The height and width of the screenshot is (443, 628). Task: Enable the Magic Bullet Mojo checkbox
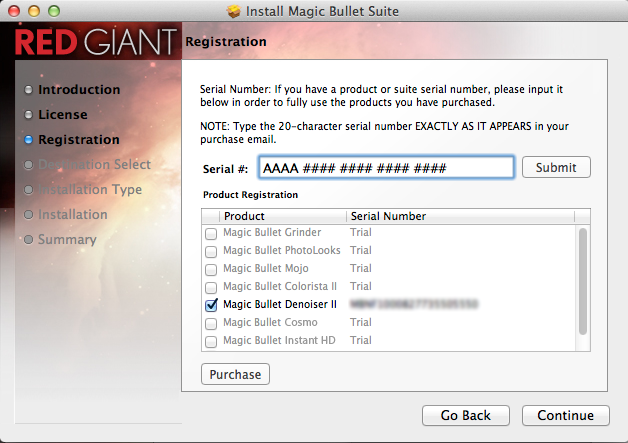(x=211, y=269)
